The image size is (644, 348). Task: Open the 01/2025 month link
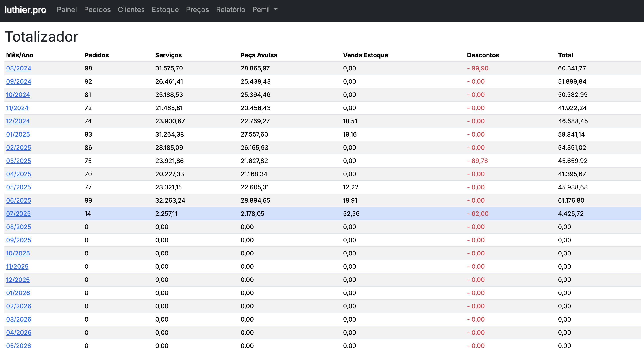(x=18, y=135)
